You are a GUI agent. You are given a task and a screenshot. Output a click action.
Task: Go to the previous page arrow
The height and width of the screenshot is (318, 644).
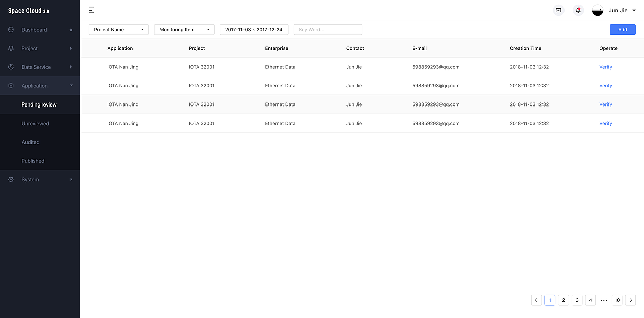537,300
